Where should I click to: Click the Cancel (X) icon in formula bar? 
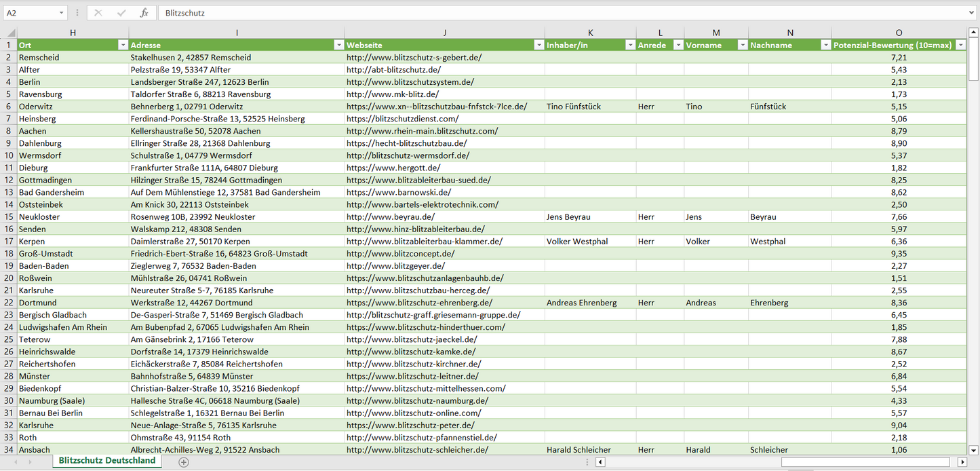(x=98, y=13)
